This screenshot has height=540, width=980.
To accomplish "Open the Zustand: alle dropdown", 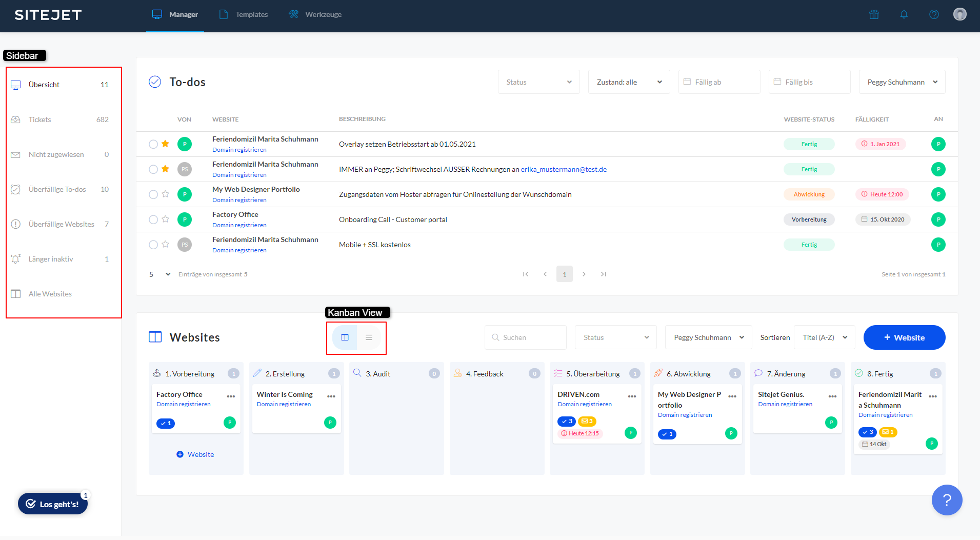I will click(x=629, y=82).
